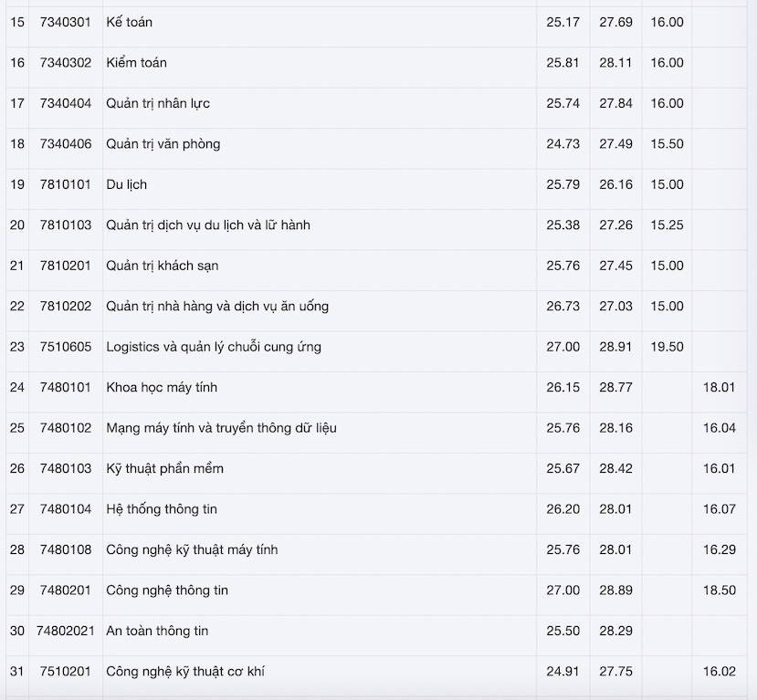Click the Kế toán major name cell

129,22
